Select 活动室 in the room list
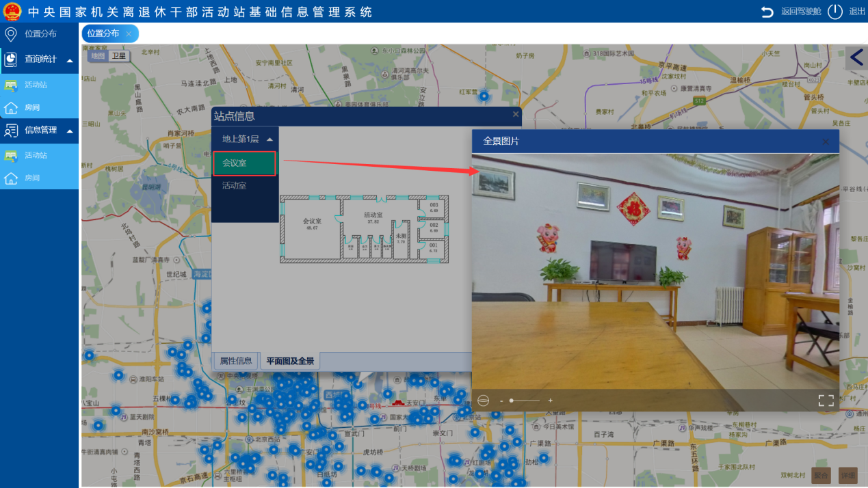The width and height of the screenshot is (868, 488). tap(235, 185)
